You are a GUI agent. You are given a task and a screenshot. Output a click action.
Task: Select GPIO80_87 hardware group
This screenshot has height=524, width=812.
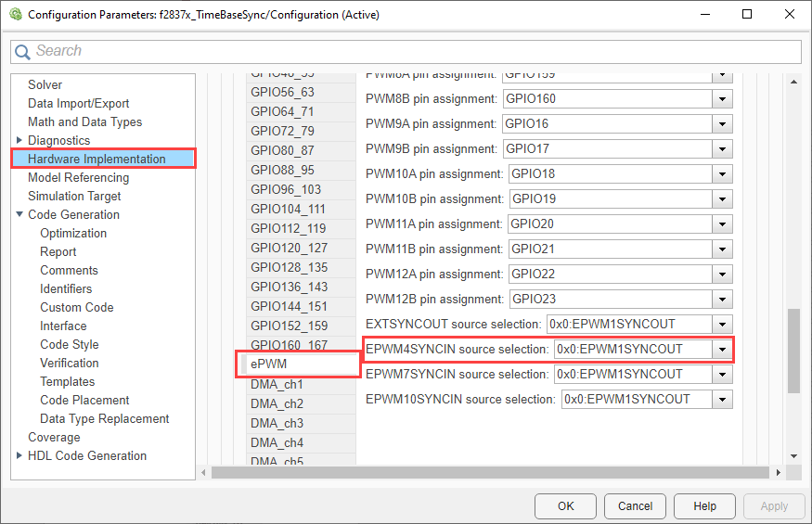click(x=301, y=150)
